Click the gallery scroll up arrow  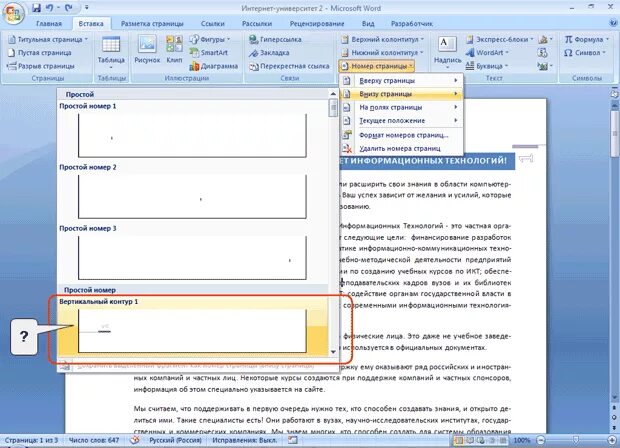[x=333, y=94]
